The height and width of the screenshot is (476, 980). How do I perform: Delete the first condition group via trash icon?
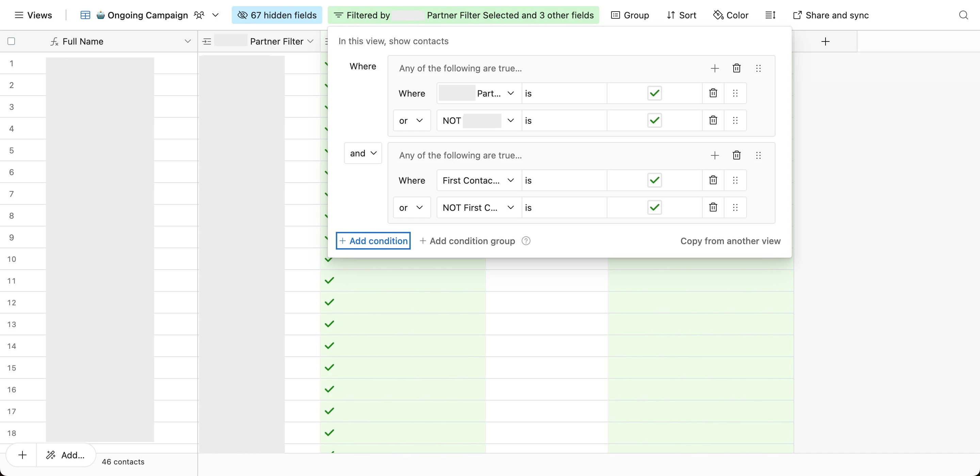pyautogui.click(x=736, y=68)
